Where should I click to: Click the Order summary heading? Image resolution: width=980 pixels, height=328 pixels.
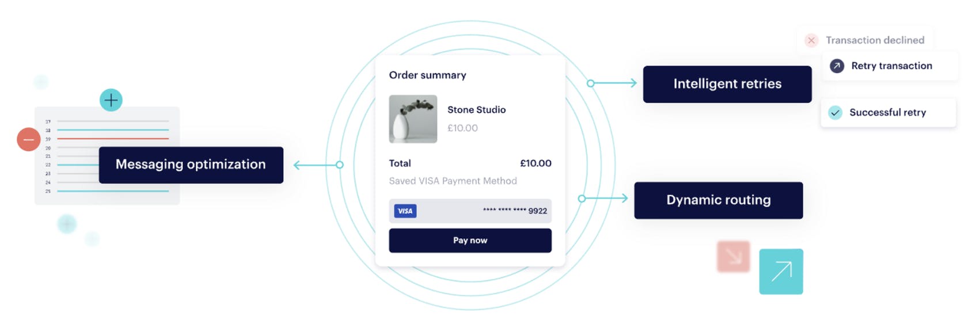(427, 75)
